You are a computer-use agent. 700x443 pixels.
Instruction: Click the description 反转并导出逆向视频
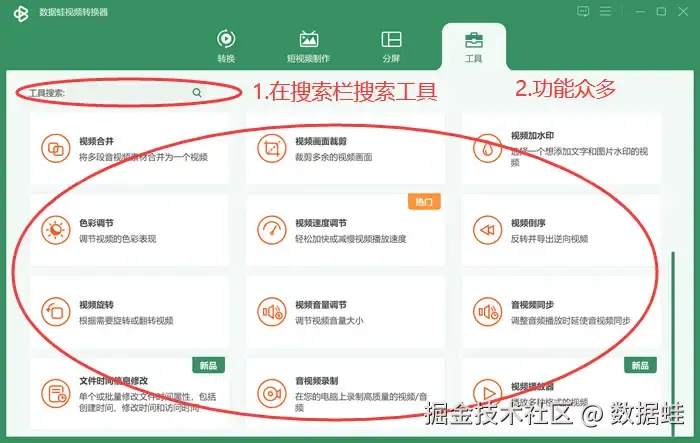pos(550,238)
